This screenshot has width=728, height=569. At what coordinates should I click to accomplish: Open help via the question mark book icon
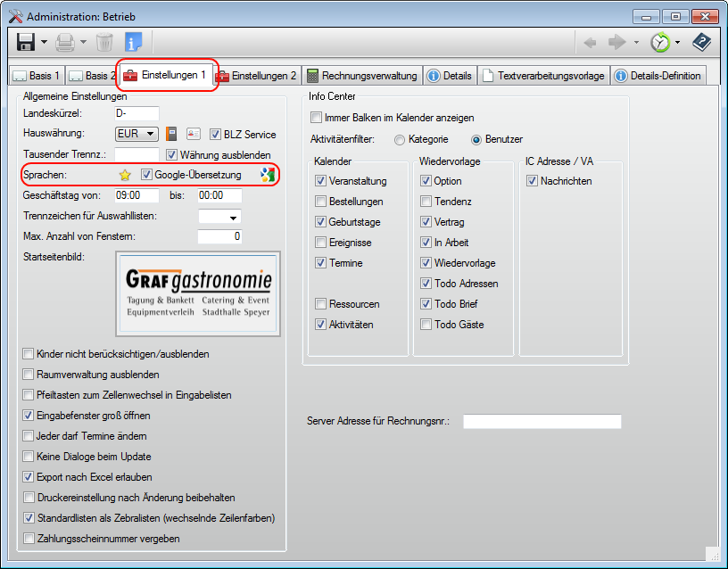pyautogui.click(x=702, y=42)
